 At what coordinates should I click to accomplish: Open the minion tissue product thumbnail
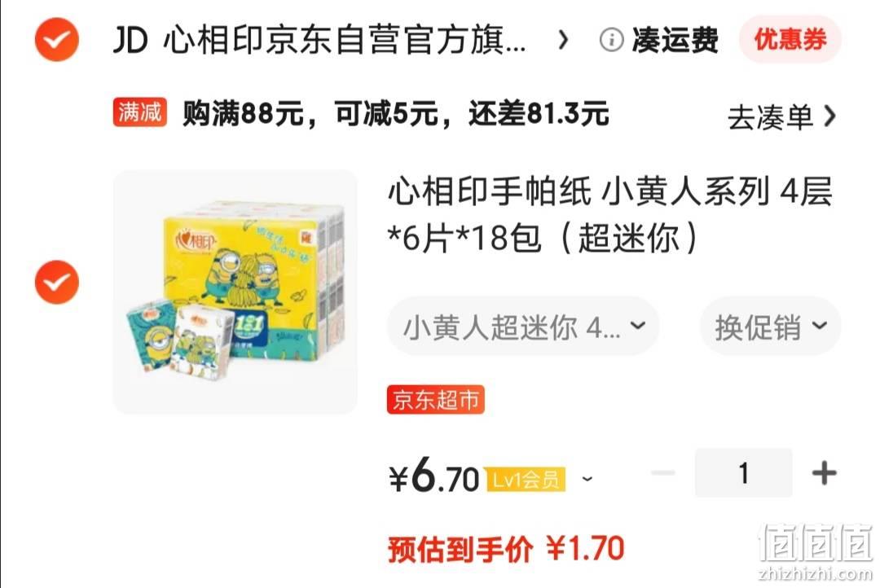[235, 292]
